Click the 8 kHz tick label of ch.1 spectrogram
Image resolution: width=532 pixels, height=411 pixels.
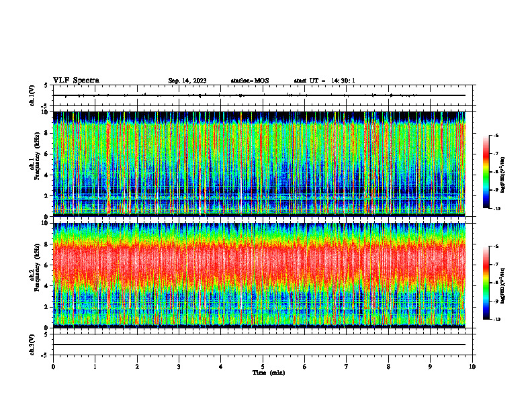tap(47, 133)
